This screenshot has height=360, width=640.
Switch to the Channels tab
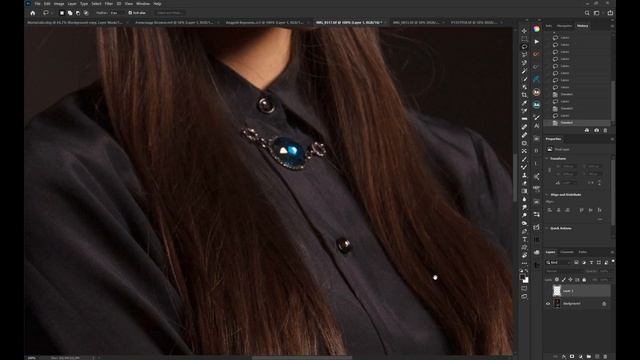[x=567, y=252]
